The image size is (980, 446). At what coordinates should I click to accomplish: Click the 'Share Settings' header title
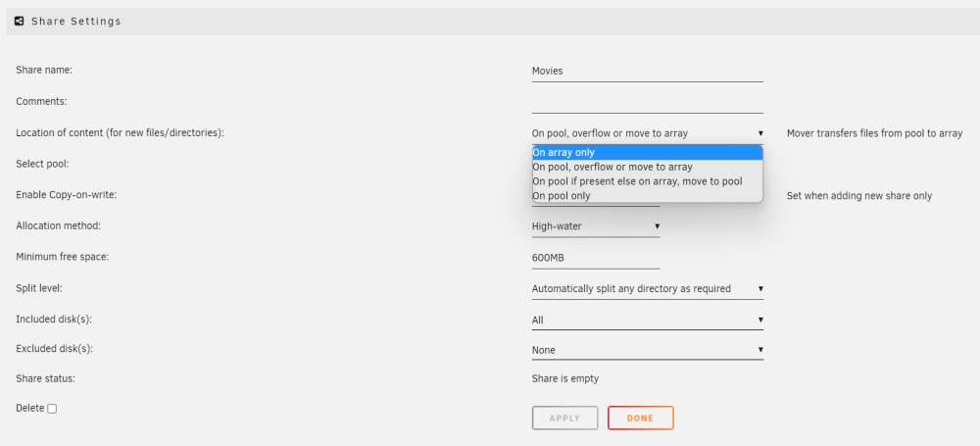point(76,22)
